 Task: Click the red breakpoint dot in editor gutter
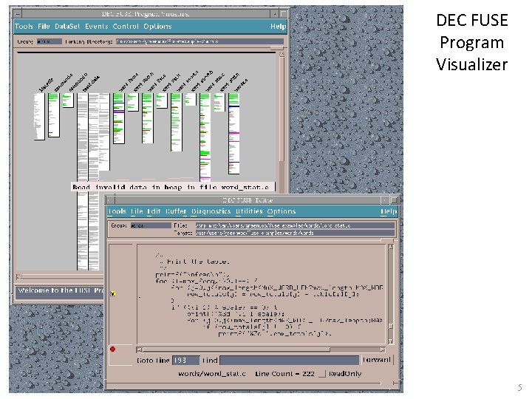(x=112, y=349)
